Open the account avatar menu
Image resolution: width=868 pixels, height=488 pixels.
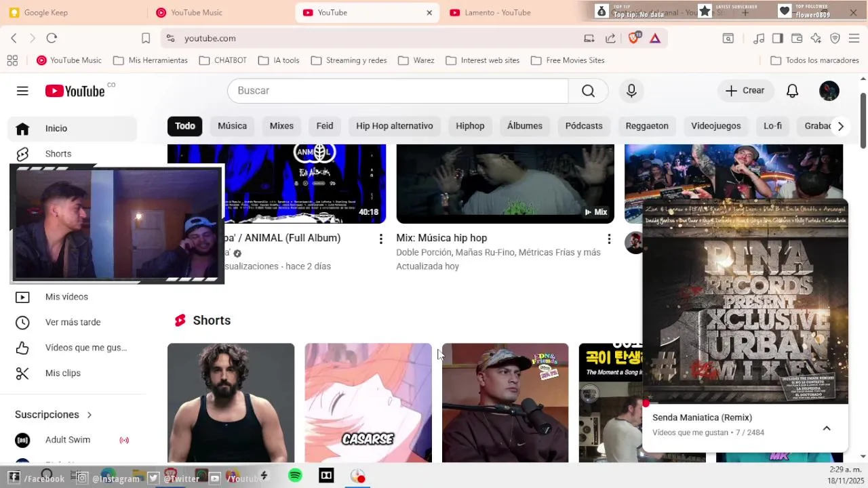[x=829, y=91]
